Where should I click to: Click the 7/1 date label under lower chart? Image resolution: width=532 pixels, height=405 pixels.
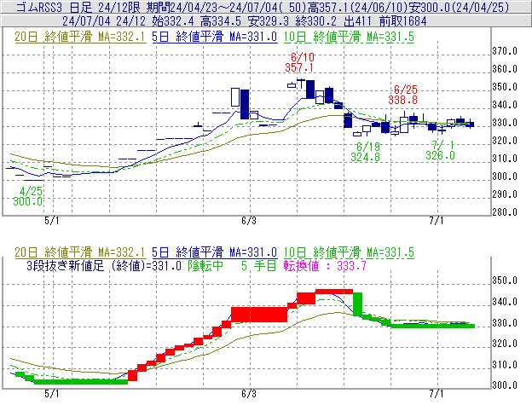click(437, 394)
